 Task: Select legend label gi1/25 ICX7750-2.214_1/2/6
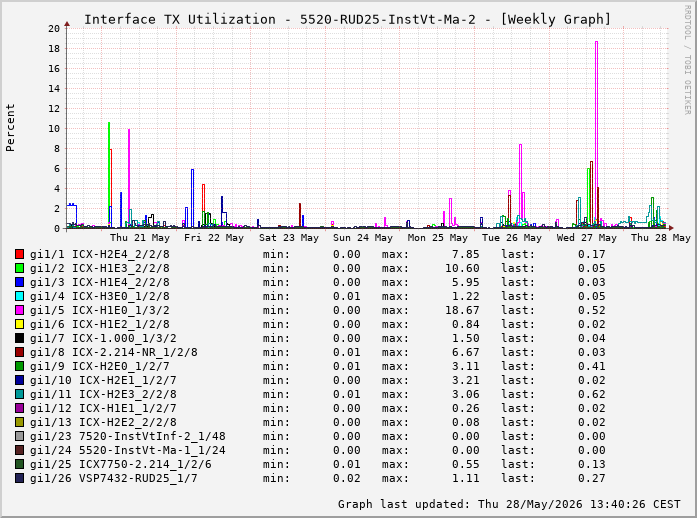[x=120, y=464]
